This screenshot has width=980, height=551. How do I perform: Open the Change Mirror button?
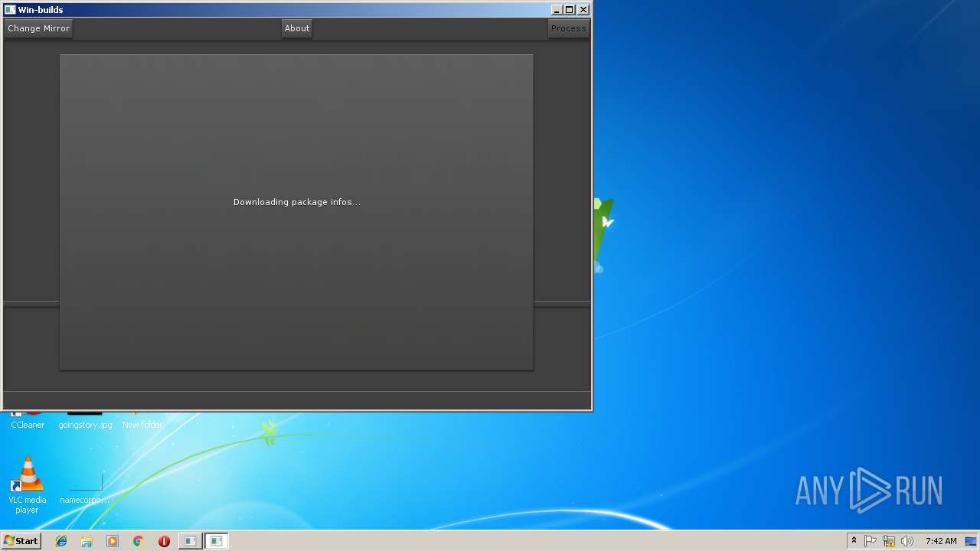[38, 28]
